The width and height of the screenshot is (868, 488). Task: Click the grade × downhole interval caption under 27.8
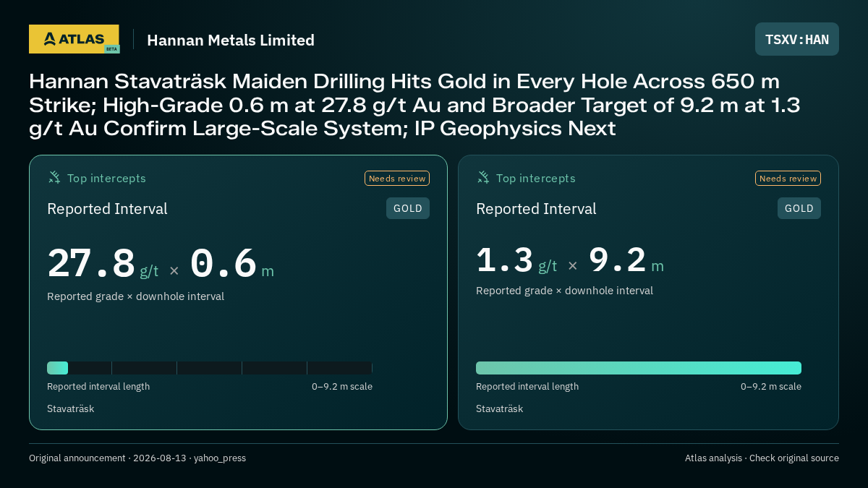click(x=135, y=296)
